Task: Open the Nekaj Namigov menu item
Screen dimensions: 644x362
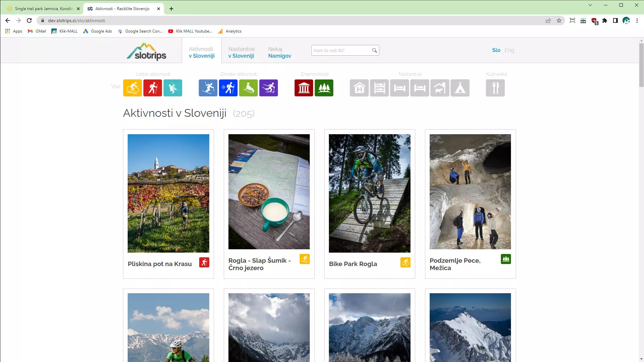Action: coord(279,52)
